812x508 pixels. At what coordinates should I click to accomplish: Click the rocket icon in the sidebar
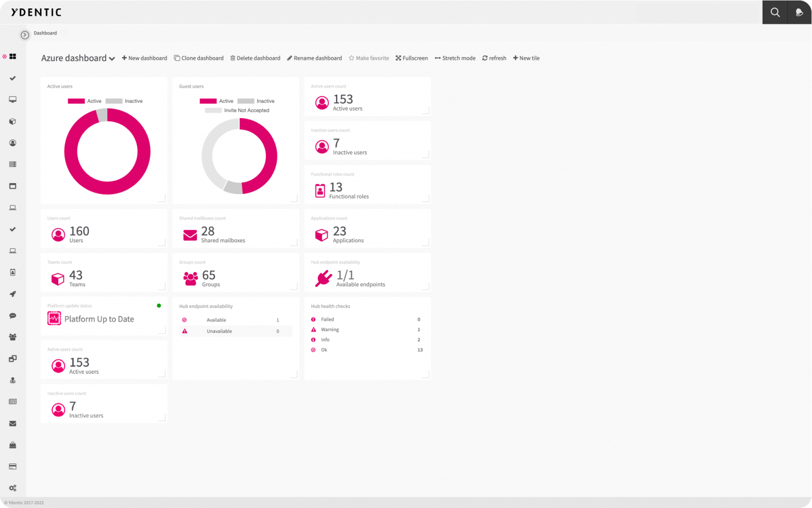point(12,294)
